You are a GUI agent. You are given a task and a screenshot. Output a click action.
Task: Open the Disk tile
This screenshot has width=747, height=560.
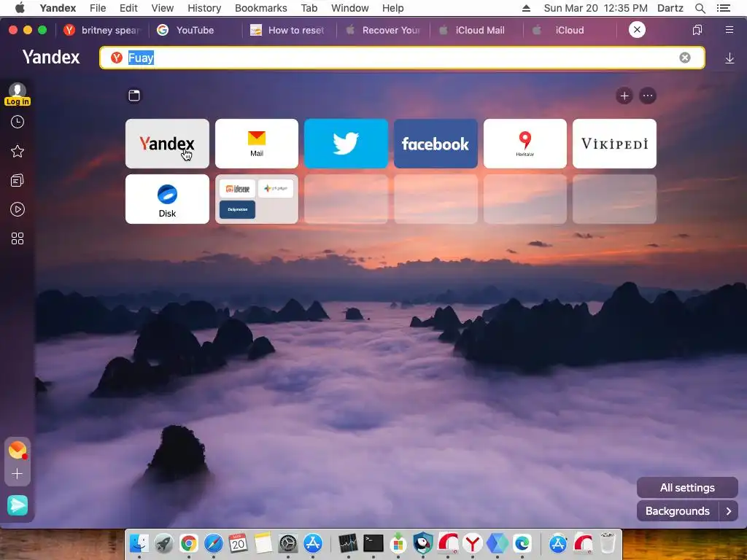(x=167, y=199)
